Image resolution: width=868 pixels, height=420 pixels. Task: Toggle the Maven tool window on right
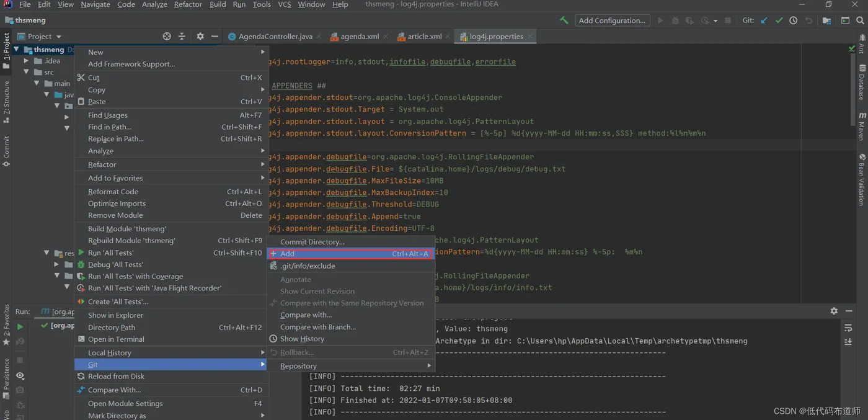point(862,127)
